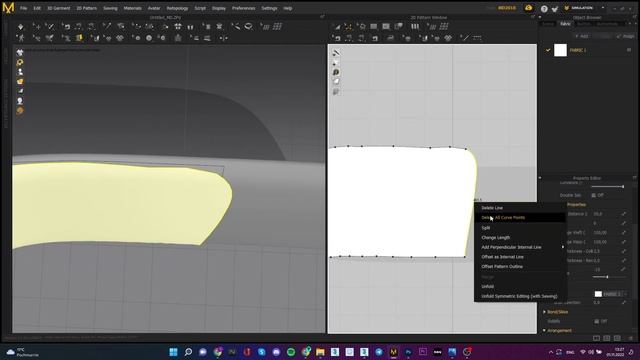Collapse the Arrangement section
Screen dimensions: 640x360
click(x=544, y=331)
